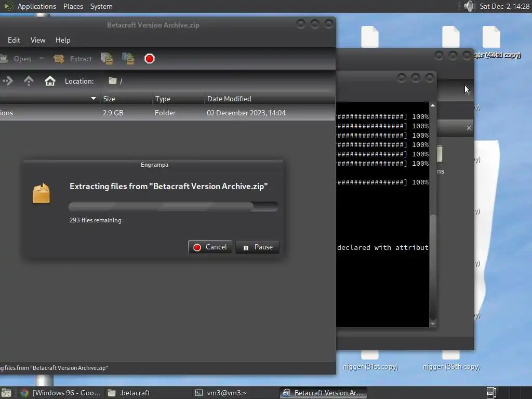Click the extraction progress bar
Viewport: 532px width, 399px height.
pos(174,206)
